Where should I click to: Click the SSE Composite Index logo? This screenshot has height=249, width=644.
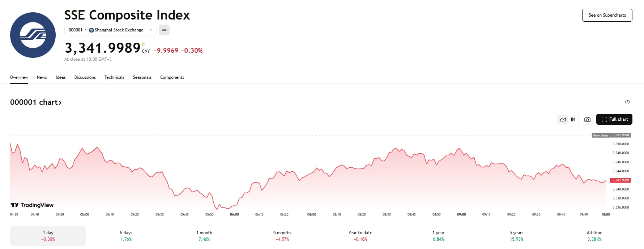(x=33, y=35)
